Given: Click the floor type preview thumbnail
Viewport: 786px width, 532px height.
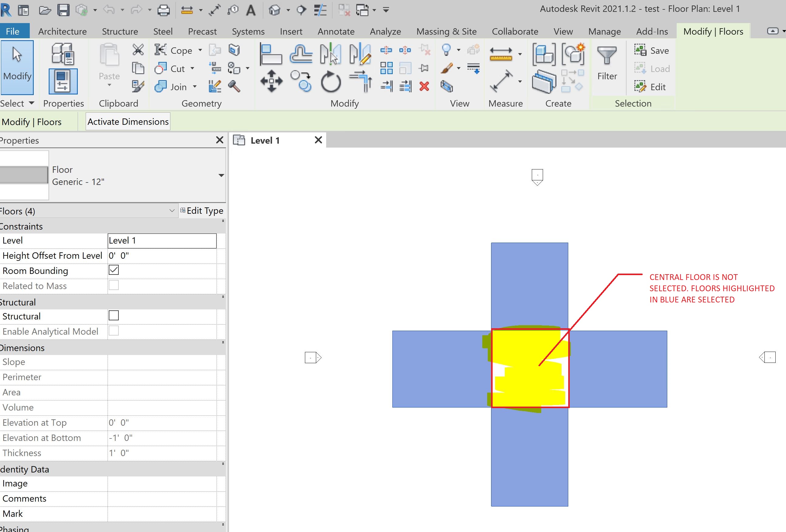Looking at the screenshot, I should point(24,175).
